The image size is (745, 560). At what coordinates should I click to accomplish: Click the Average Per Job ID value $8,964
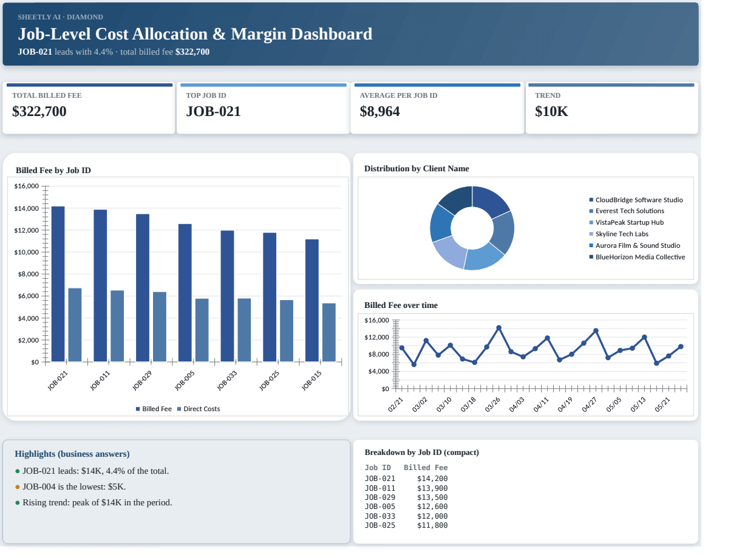(x=379, y=111)
